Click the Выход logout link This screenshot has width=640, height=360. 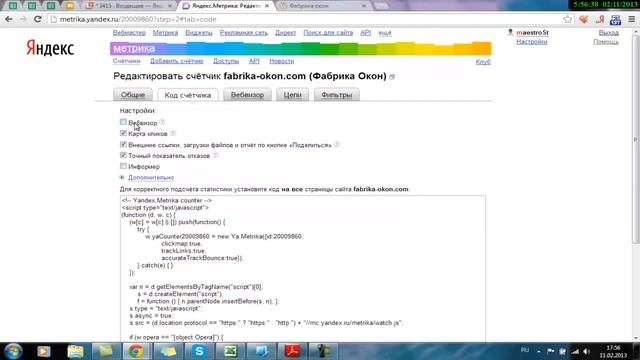[609, 32]
